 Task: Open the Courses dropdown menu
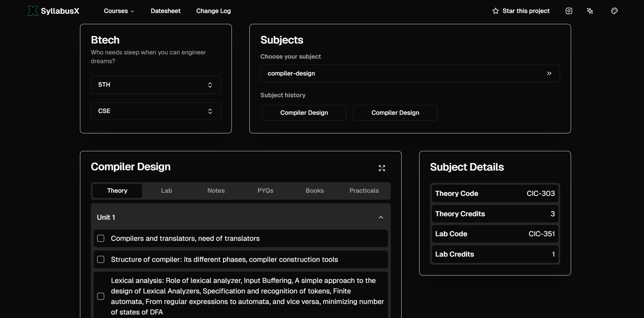click(x=119, y=11)
